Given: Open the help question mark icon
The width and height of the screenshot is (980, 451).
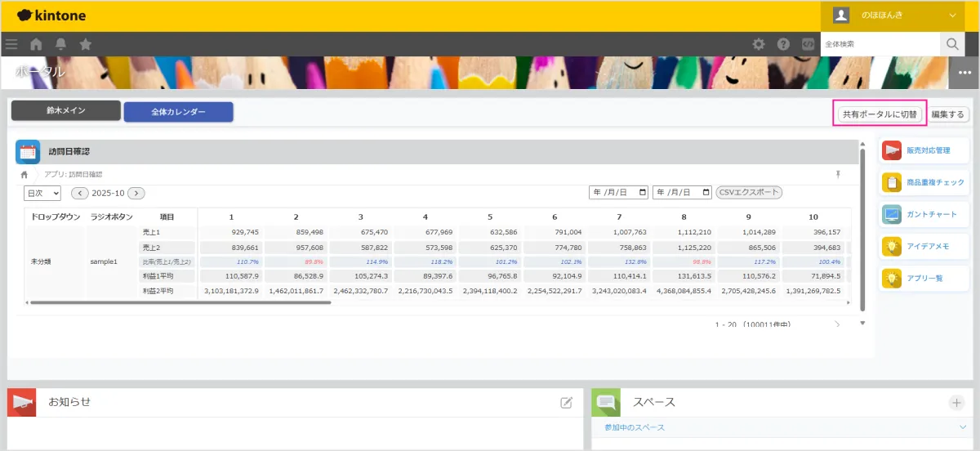Looking at the screenshot, I should click(x=783, y=44).
